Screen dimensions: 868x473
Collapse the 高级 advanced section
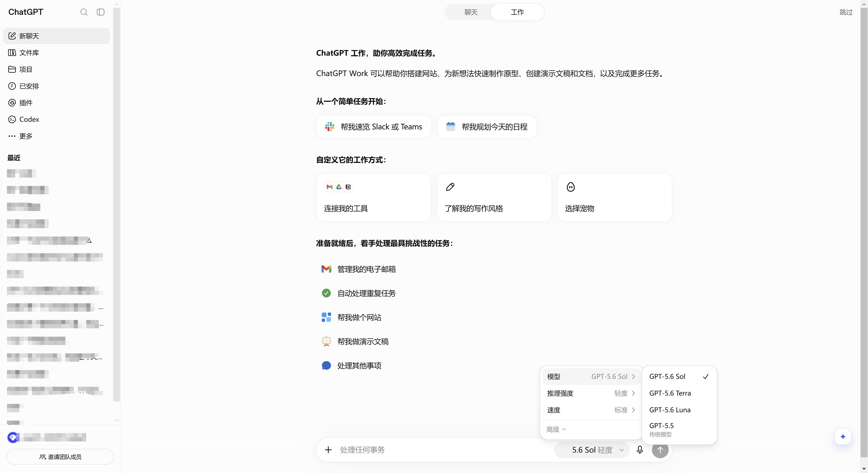(556, 429)
